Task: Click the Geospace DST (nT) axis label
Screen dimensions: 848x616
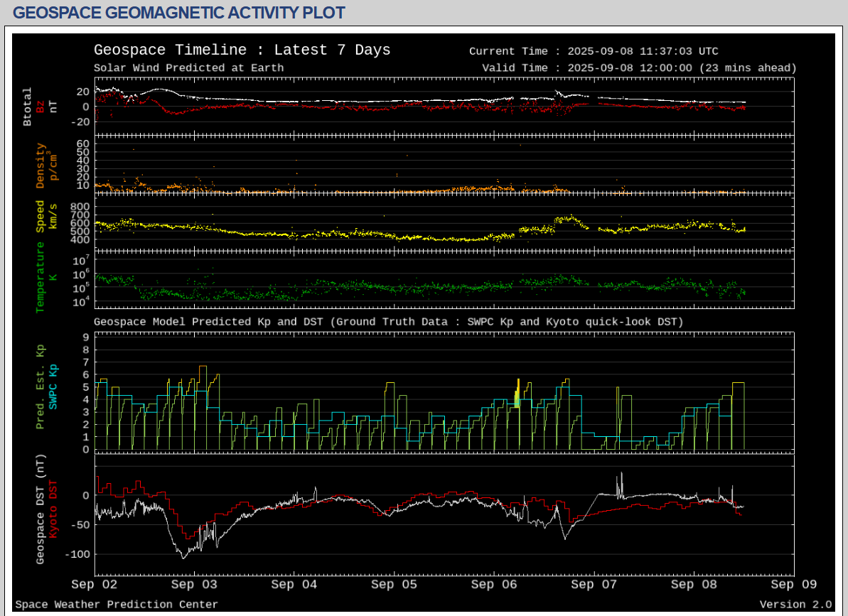Action: pyautogui.click(x=41, y=509)
